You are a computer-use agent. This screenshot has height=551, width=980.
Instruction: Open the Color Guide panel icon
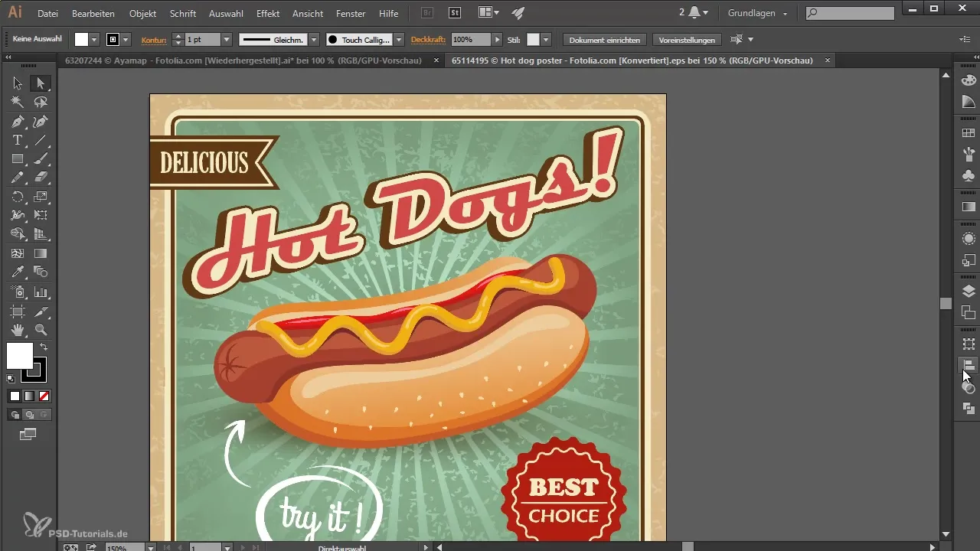pyautogui.click(x=969, y=102)
